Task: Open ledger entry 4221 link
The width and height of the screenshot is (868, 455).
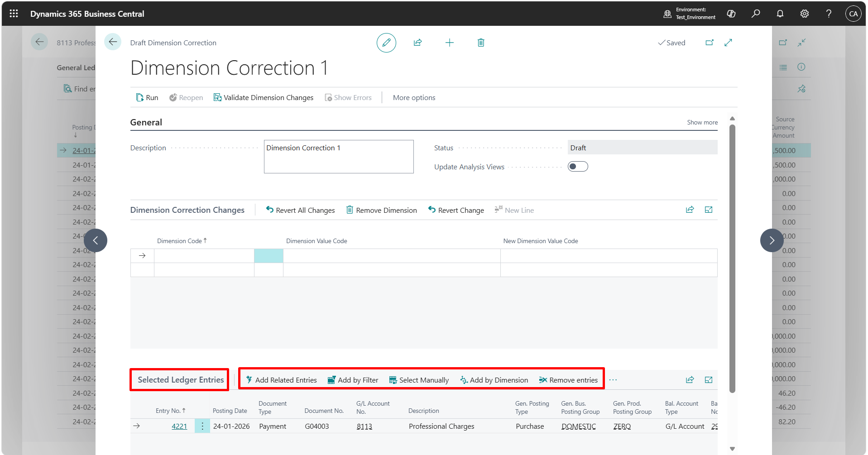Action: coord(179,426)
